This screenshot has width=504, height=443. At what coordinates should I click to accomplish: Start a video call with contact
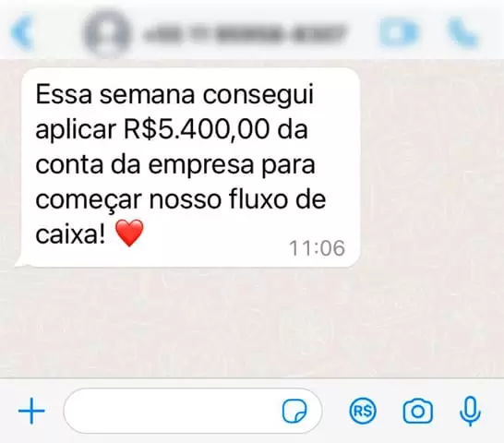[x=400, y=32]
